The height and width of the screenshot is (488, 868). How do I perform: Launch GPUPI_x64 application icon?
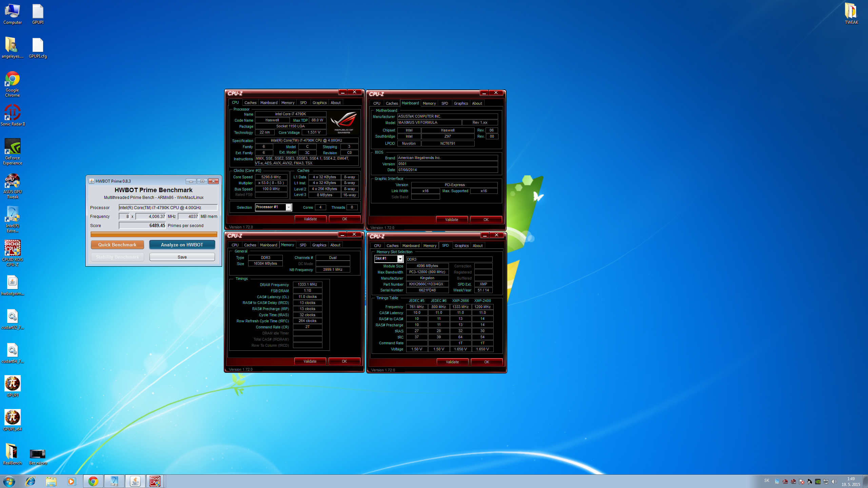(x=13, y=421)
